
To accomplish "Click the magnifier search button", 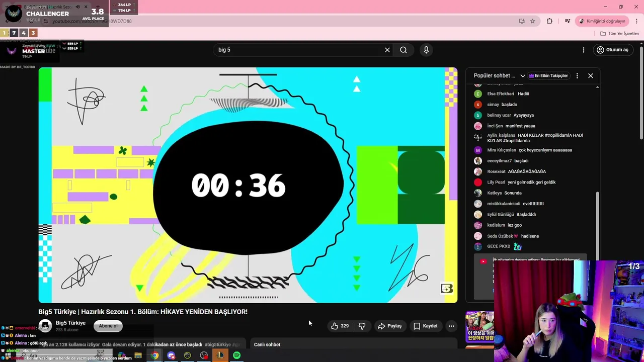I will 404,50.
